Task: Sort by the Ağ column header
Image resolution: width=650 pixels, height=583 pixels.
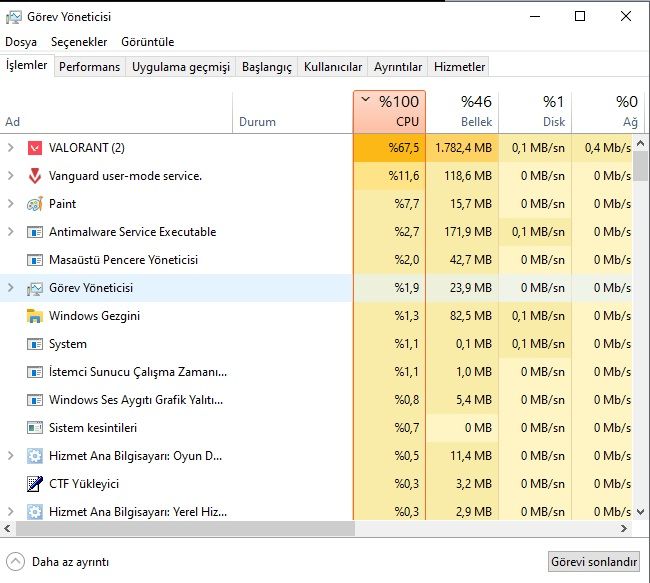Action: click(608, 112)
